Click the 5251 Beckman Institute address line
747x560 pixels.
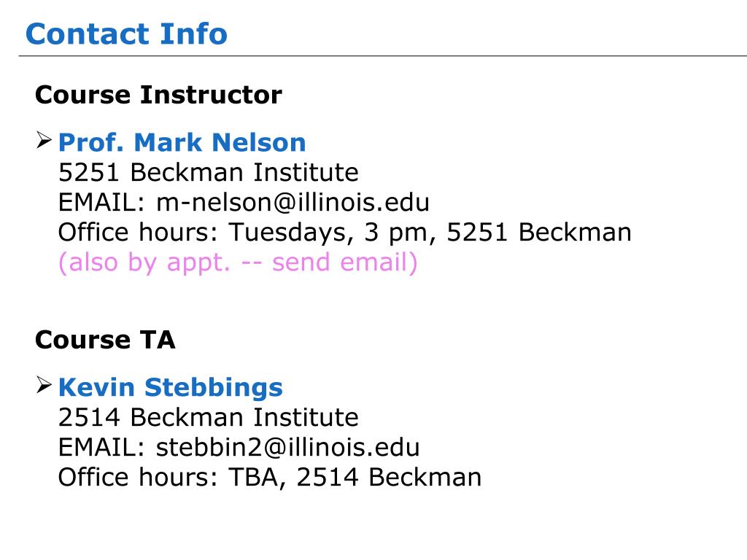pyautogui.click(x=208, y=172)
